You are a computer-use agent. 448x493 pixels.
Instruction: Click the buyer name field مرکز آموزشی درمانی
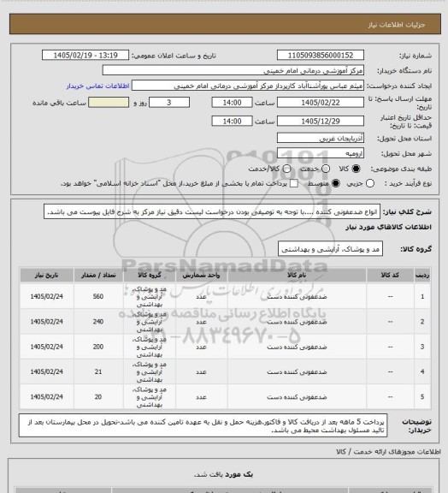tap(233, 70)
